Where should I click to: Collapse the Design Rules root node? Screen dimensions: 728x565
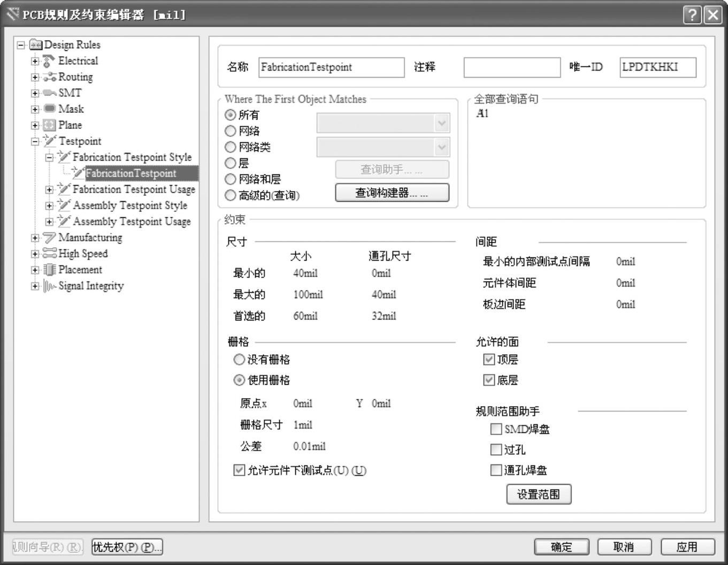point(21,45)
